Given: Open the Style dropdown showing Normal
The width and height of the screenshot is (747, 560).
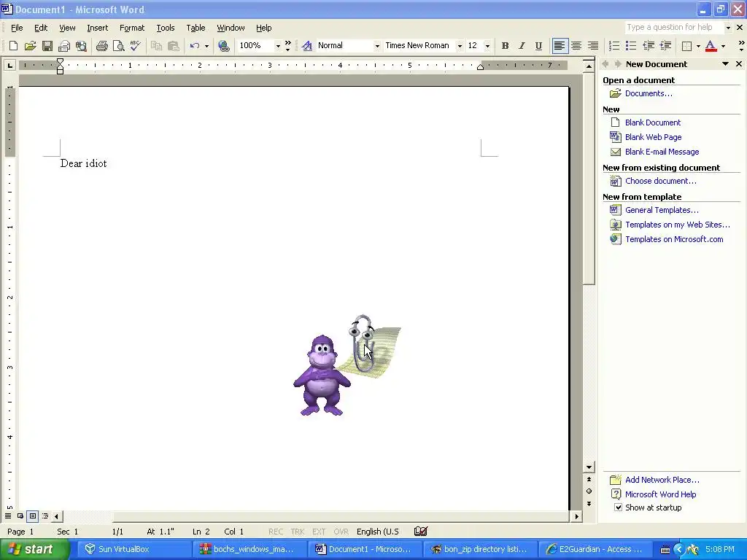Looking at the screenshot, I should pos(377,46).
